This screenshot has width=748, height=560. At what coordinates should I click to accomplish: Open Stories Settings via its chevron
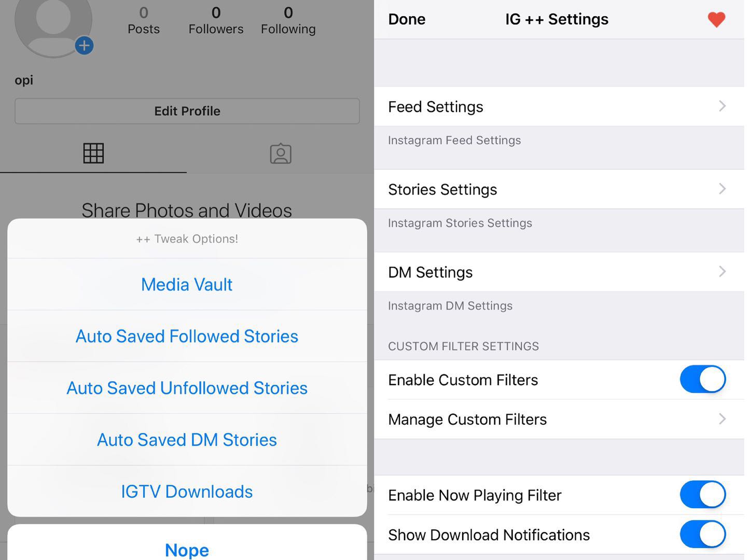[x=722, y=189]
